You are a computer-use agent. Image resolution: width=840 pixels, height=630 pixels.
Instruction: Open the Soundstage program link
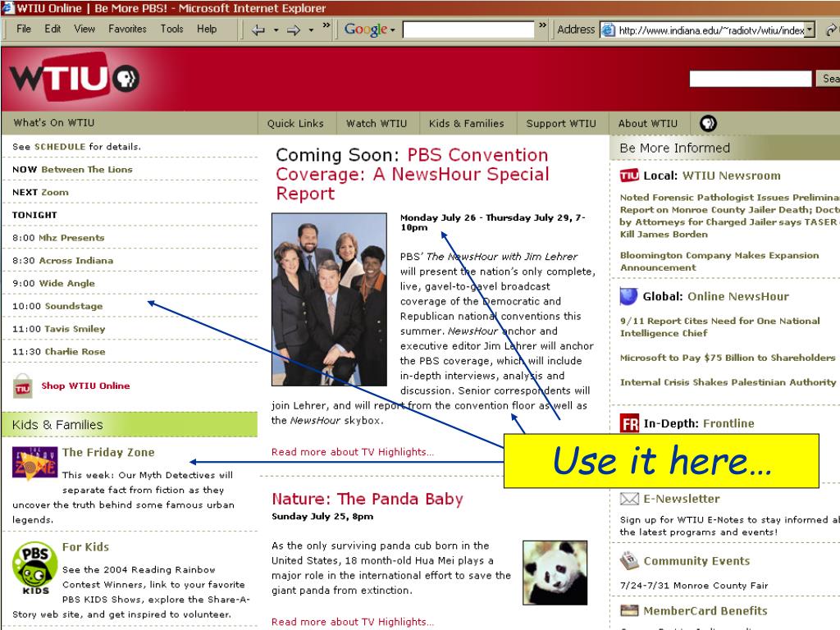[x=73, y=306]
